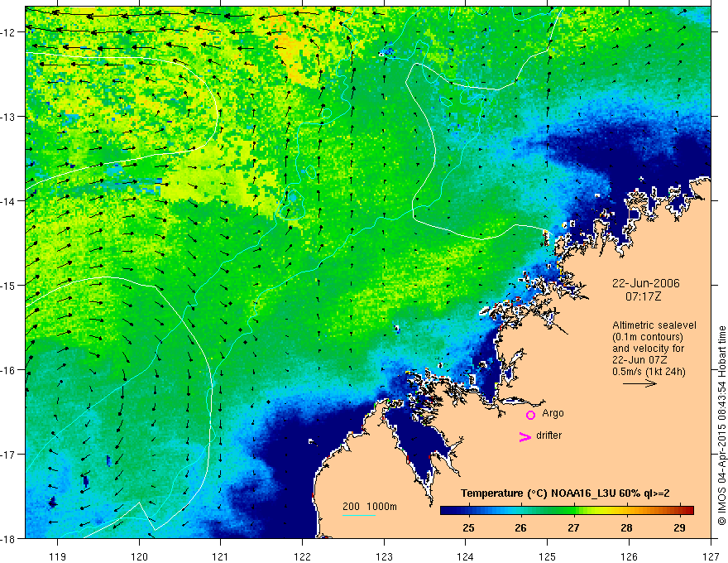Viewport: 728px width, 563px height.
Task: Click the cyan 200 1000m depth legend line
Action: pos(359,515)
